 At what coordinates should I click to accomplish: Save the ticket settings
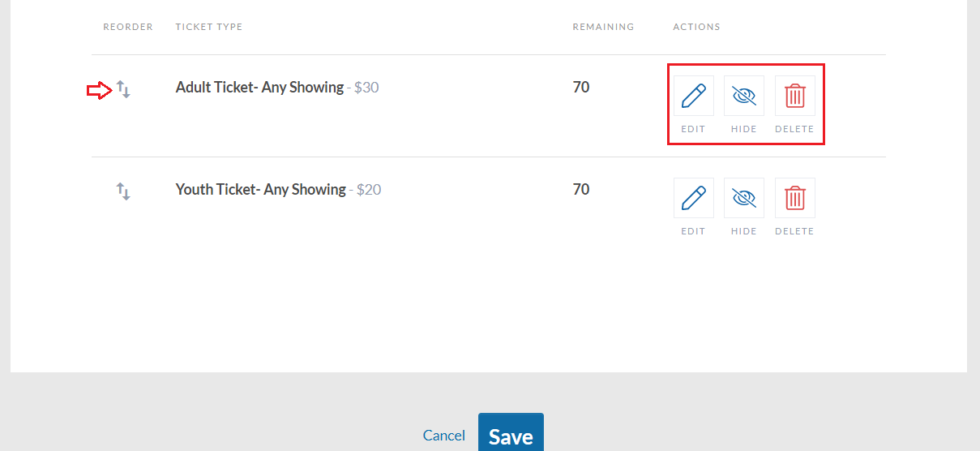tap(511, 432)
